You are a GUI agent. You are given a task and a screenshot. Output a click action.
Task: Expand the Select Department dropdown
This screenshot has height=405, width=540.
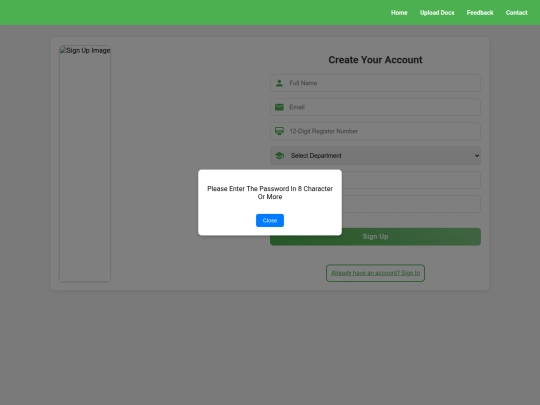pos(375,156)
